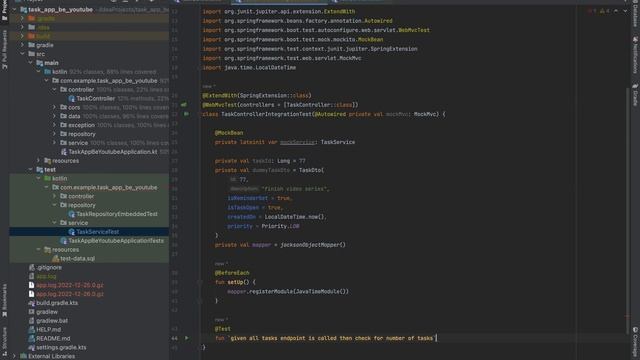Click the @BeforeEach annotation

[x=232, y=273]
